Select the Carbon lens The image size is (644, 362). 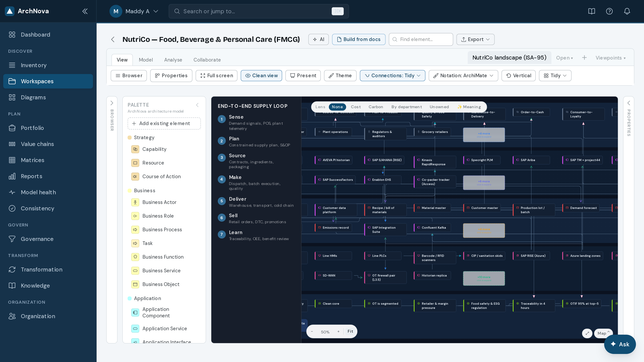pyautogui.click(x=376, y=107)
